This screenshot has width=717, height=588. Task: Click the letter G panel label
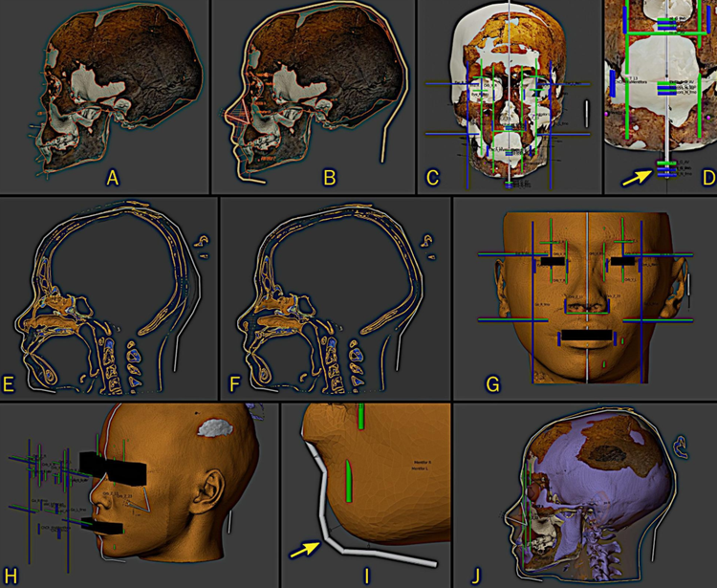click(492, 385)
